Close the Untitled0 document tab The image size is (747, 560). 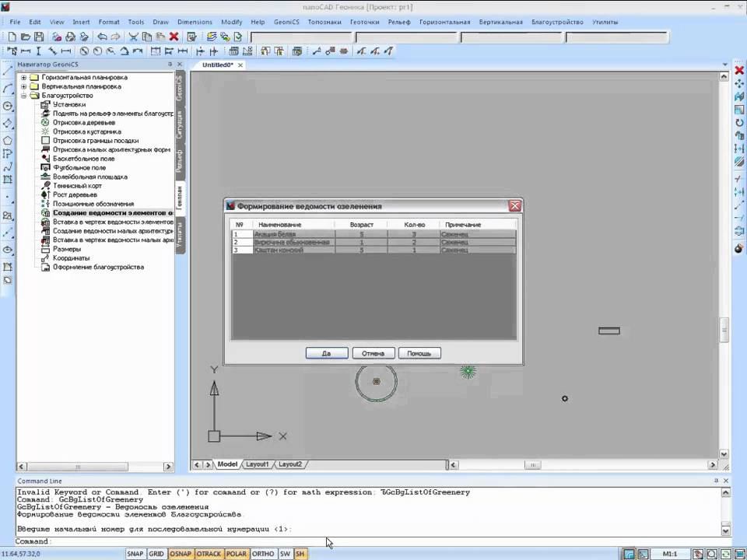[x=240, y=65]
